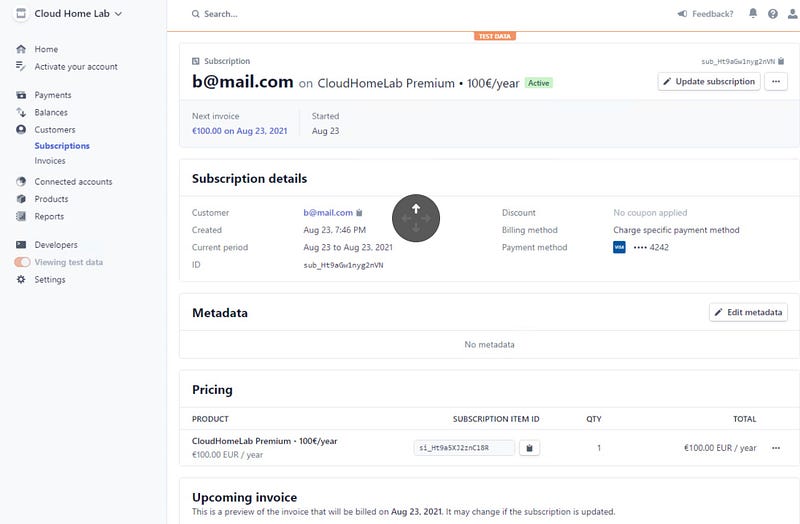Open notifications bell icon

click(753, 13)
